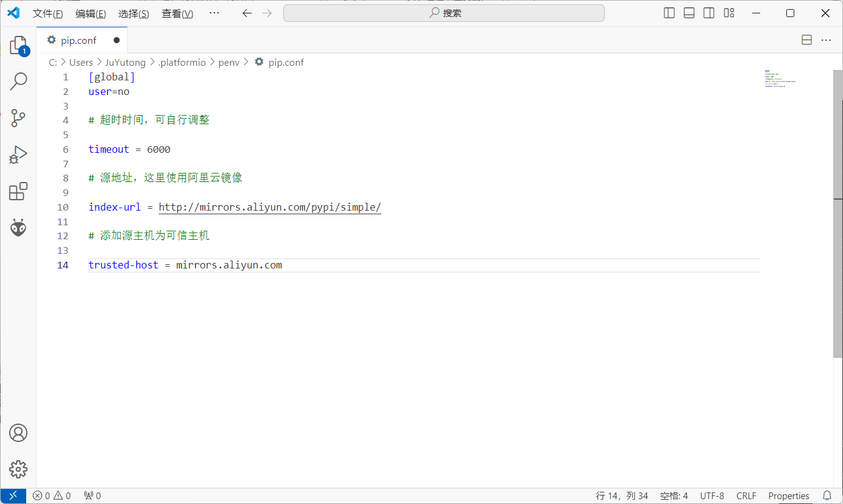Open notifications bell icon
The image size is (843, 504).
point(827,495)
